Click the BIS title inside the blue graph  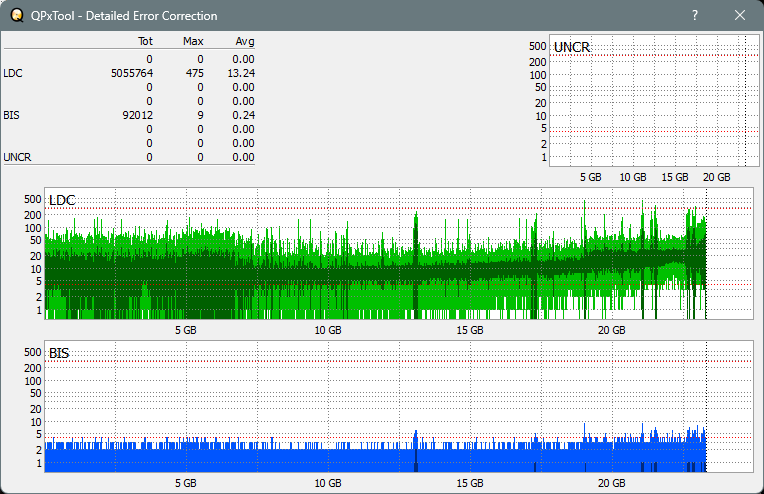tap(59, 353)
